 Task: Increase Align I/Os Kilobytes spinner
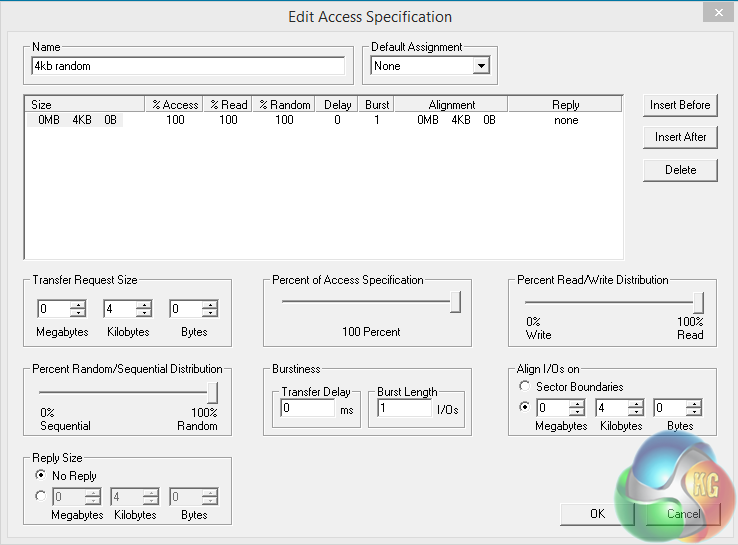[x=635, y=403]
